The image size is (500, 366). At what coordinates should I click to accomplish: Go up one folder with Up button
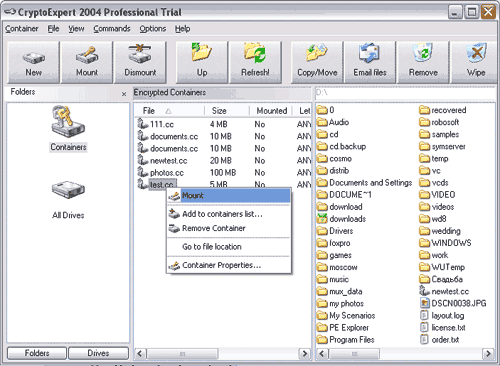pyautogui.click(x=202, y=62)
